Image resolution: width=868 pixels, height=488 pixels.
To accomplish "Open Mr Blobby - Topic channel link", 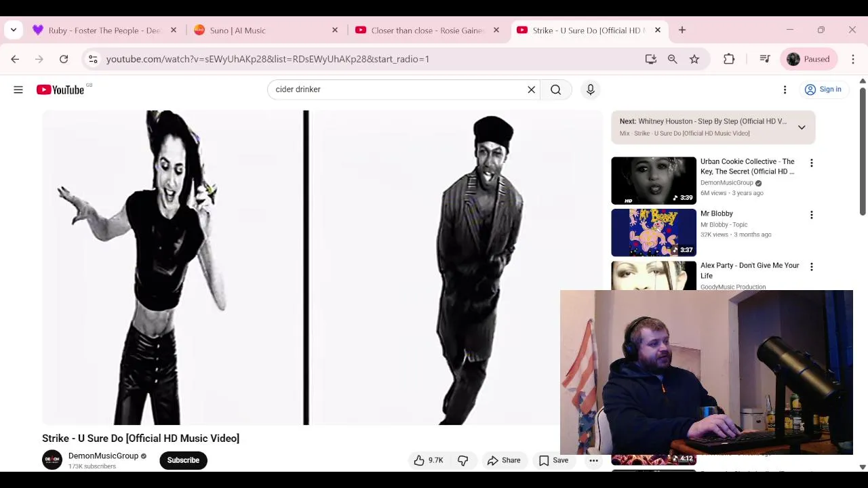I will (x=724, y=224).
